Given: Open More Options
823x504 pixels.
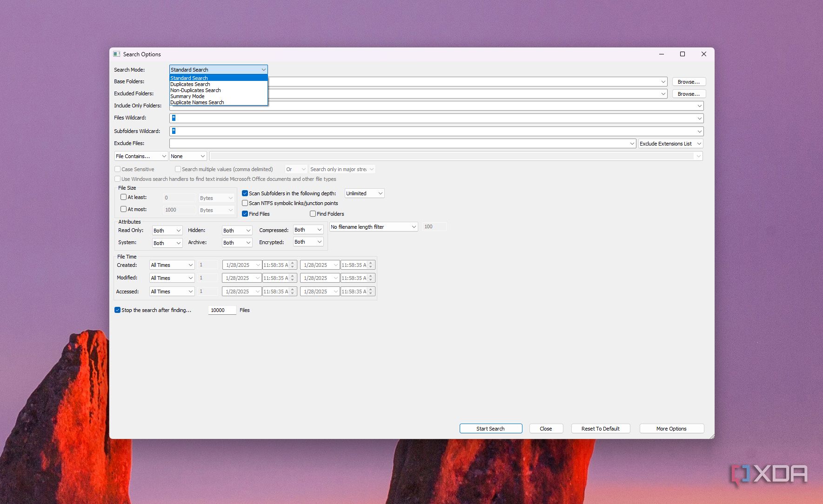Looking at the screenshot, I should pos(671,428).
